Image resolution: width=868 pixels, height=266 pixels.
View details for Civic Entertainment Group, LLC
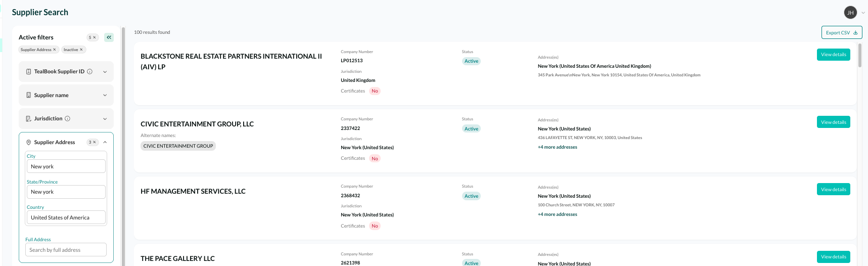(833, 122)
